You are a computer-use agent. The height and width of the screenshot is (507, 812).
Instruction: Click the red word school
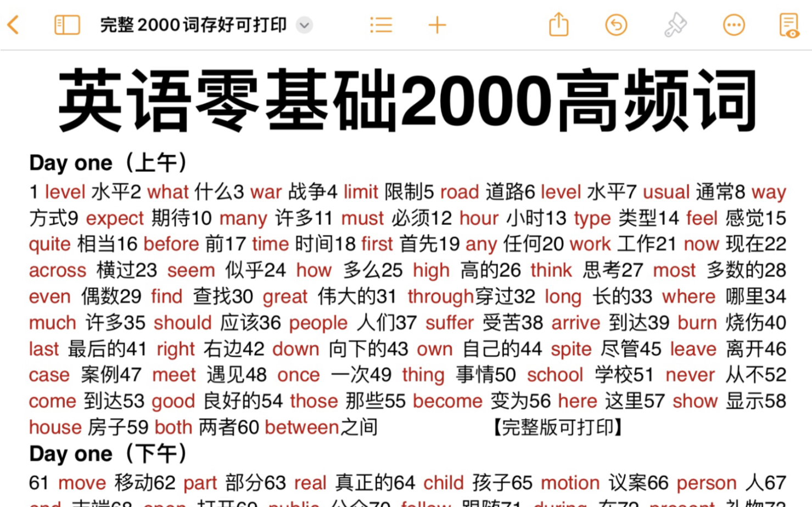(x=555, y=375)
